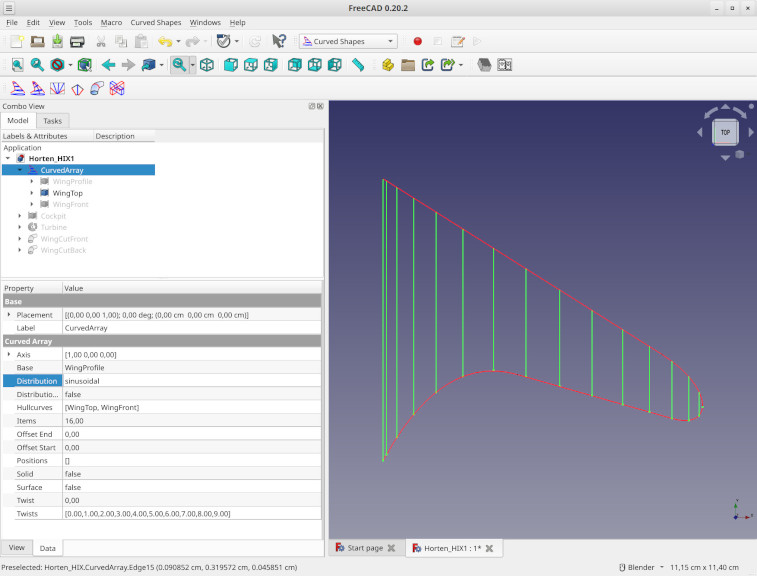Switch to Rear view cube icon
The width and height of the screenshot is (757, 576).
pos(294,65)
